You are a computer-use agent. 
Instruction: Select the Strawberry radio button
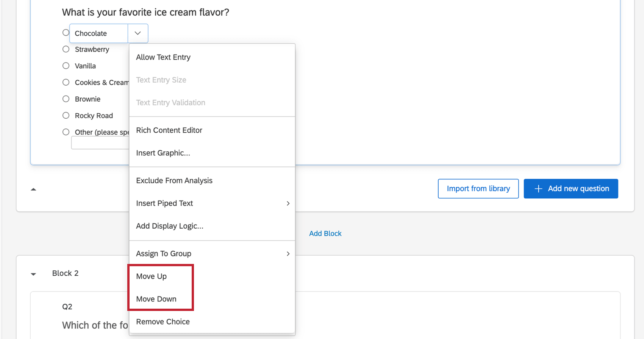click(66, 49)
